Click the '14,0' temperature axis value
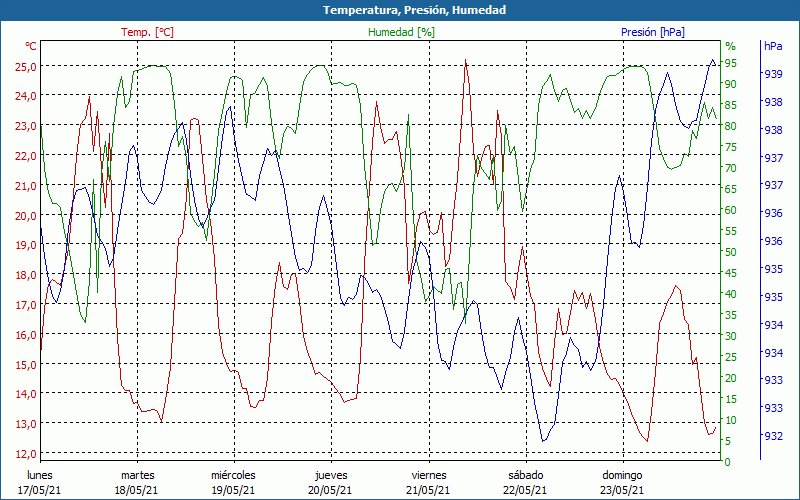 click(x=26, y=394)
